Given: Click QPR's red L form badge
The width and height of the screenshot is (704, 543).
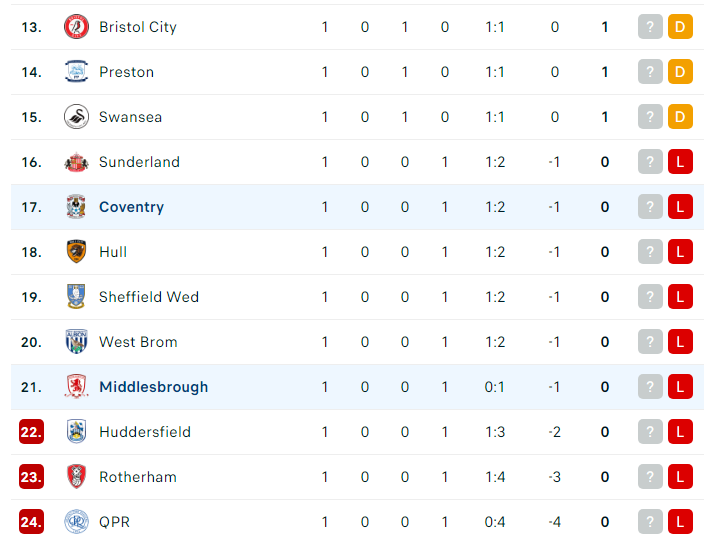Looking at the screenshot, I should point(680,521).
